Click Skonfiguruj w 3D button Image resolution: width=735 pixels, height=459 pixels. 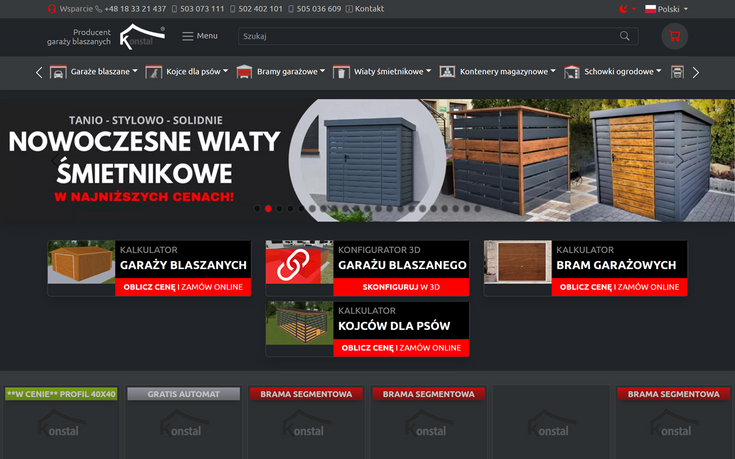point(401,287)
